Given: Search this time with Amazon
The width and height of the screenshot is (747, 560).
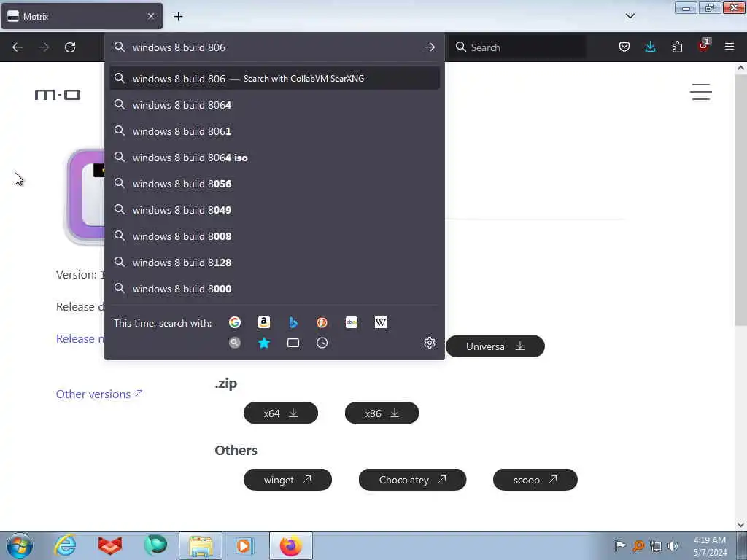Looking at the screenshot, I should coord(264,322).
